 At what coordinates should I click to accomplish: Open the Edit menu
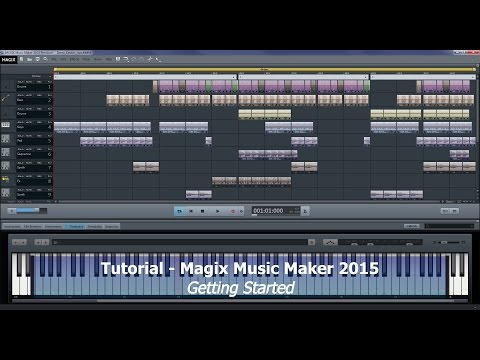point(63,59)
